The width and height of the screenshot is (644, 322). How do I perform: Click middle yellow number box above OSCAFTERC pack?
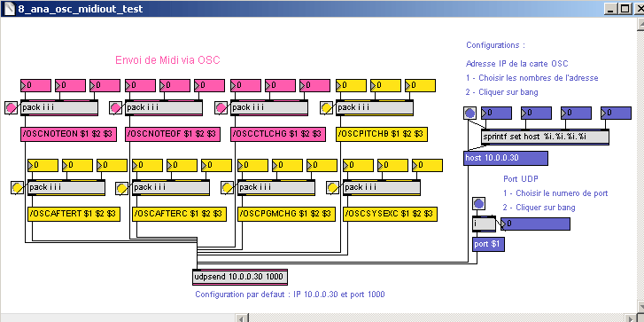pos(182,165)
